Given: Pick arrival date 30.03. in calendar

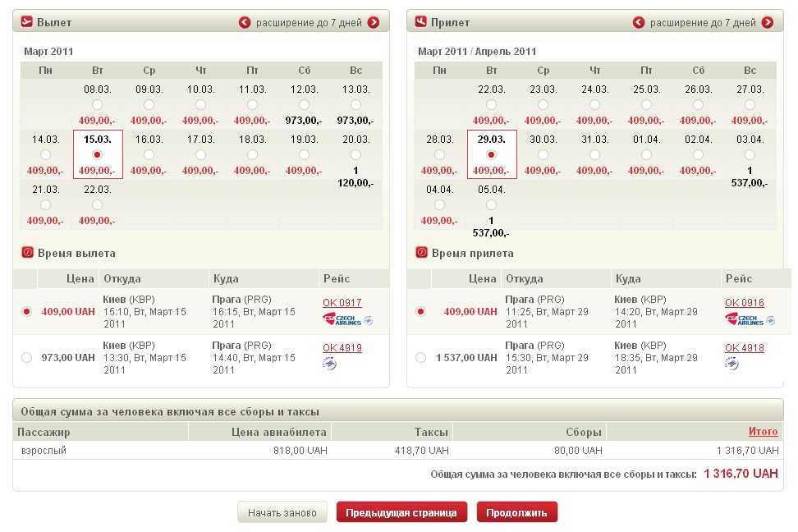Looking at the screenshot, I should coord(543,154).
